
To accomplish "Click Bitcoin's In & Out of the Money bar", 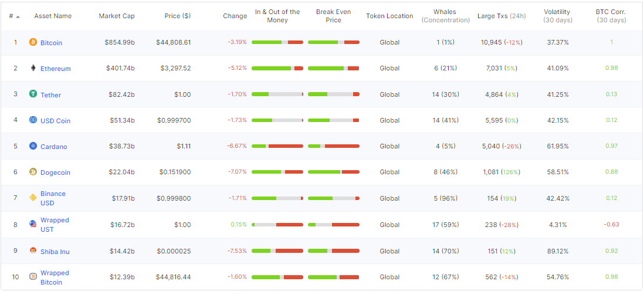I will tap(277, 42).
